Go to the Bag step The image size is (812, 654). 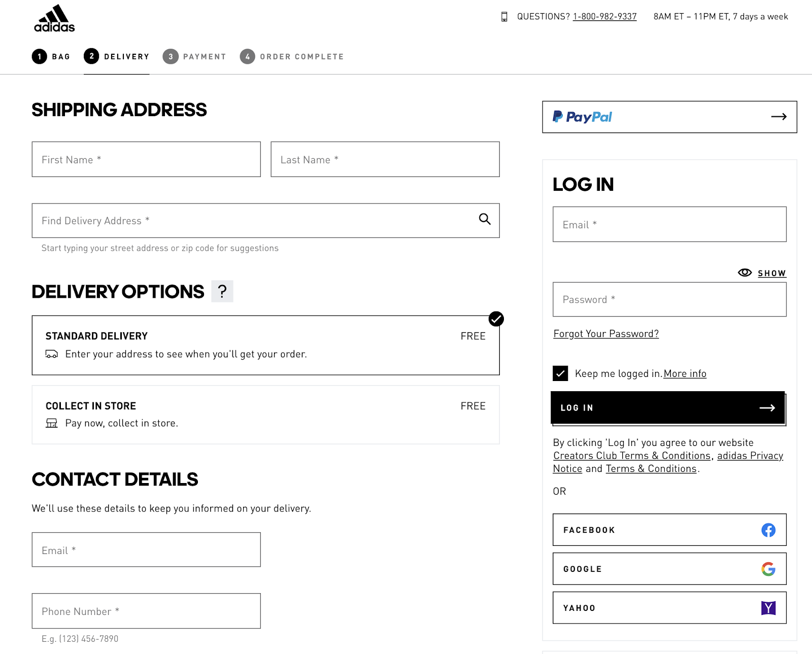(x=51, y=56)
